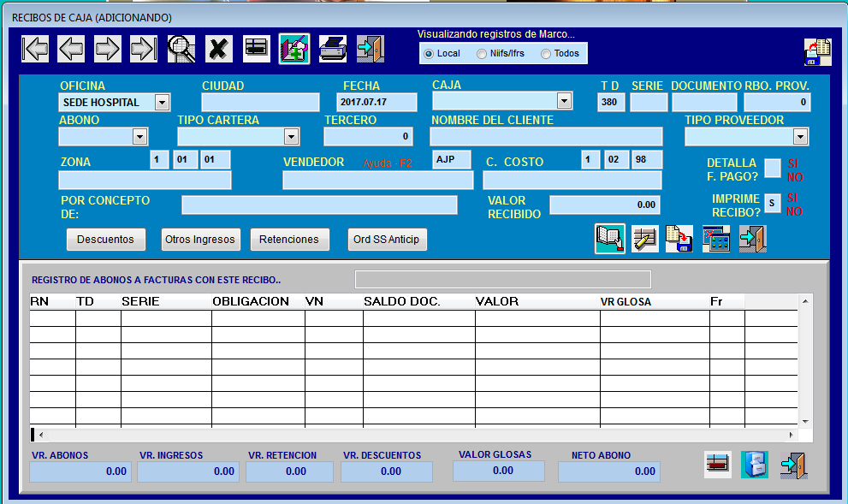848x504 pixels.
Task: Open the magnifying glass search tool
Action: click(x=181, y=49)
